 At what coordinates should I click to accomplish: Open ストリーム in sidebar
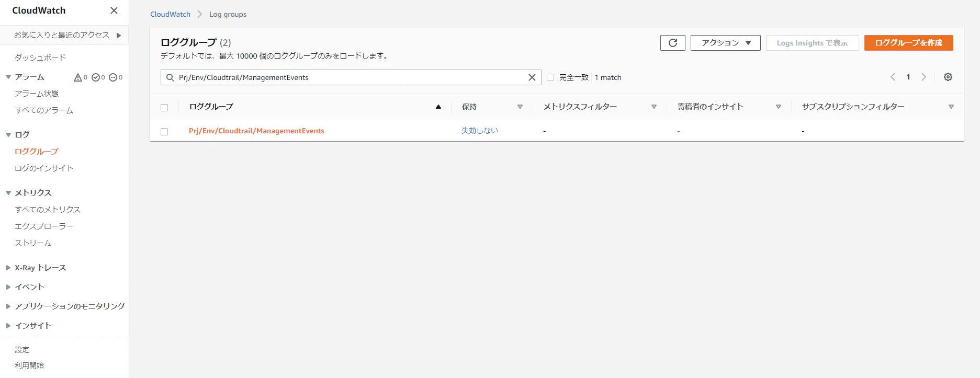33,243
